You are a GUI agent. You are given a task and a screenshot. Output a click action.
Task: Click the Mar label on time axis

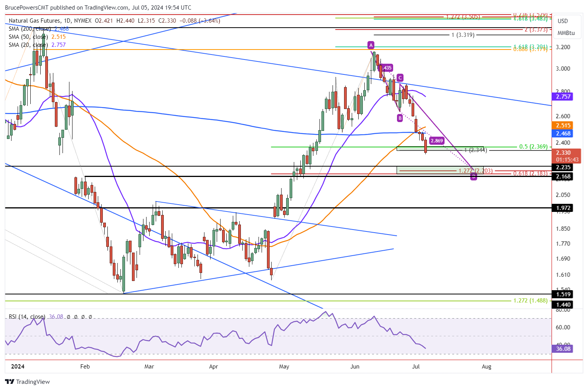149,367
